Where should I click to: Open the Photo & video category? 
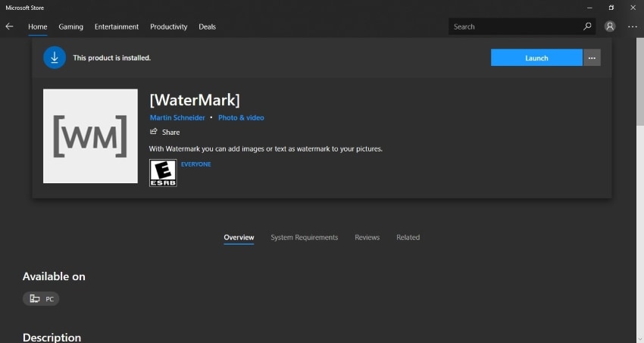241,118
